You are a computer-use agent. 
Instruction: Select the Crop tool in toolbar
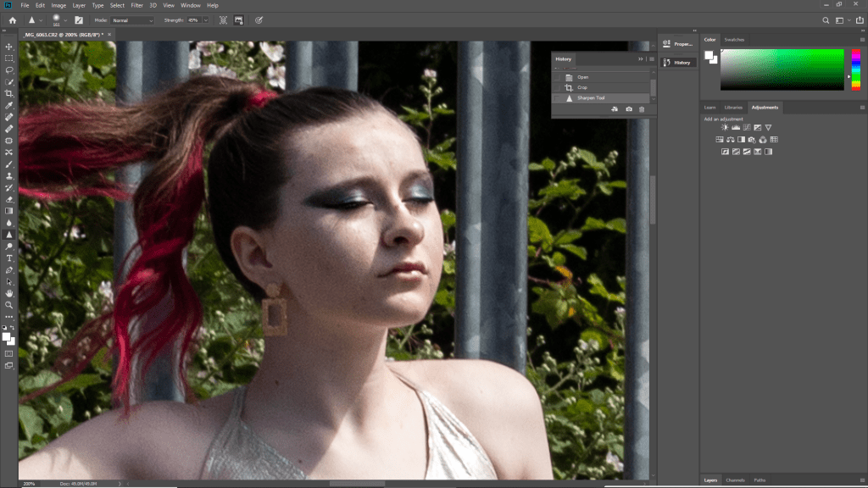(x=9, y=93)
